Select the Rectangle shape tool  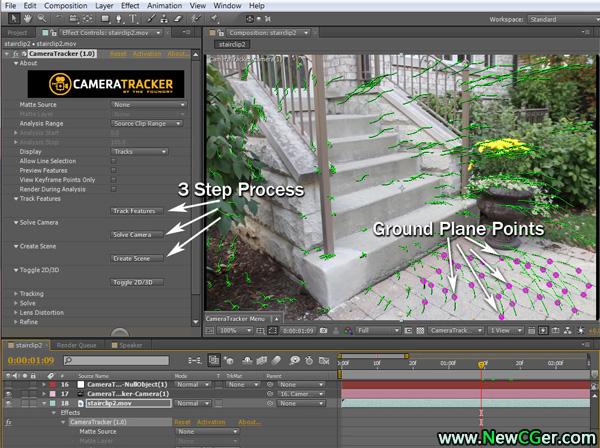(x=105, y=18)
